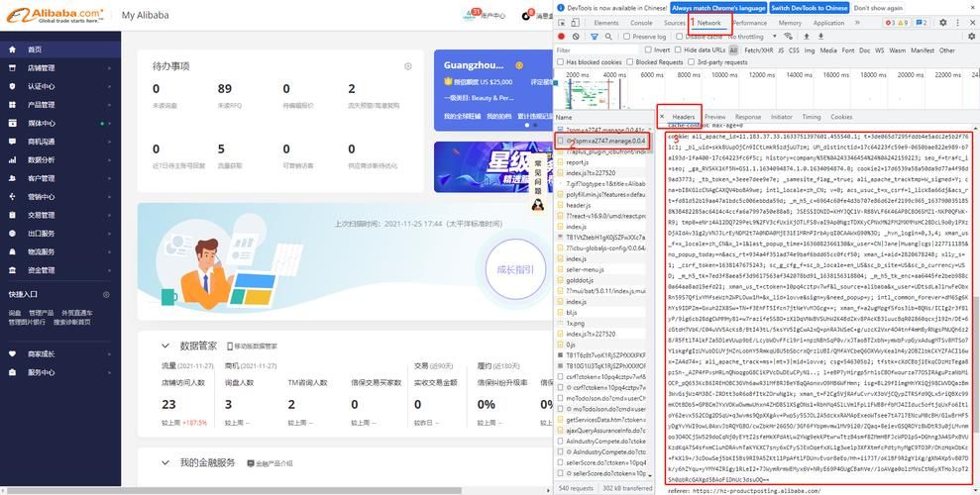Click in the network Filter input field
The image size is (980, 495).
click(x=597, y=49)
